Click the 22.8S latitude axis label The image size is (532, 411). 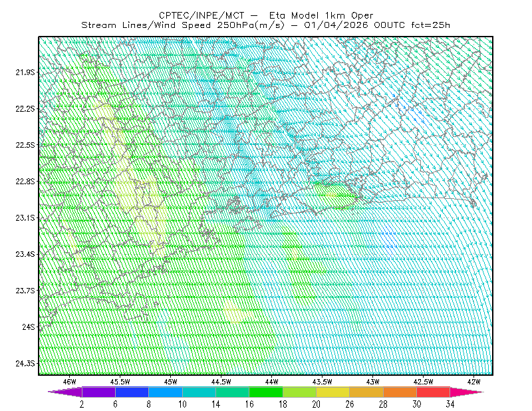tap(25, 182)
